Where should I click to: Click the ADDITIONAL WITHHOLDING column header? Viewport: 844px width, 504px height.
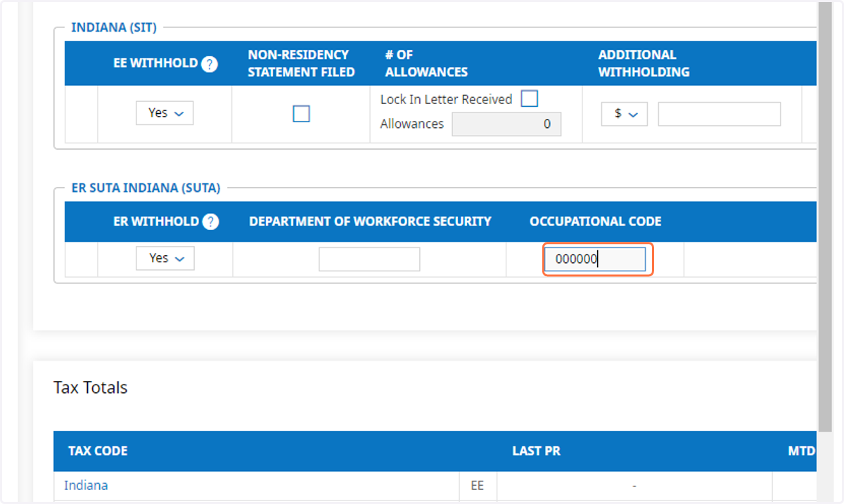[x=644, y=63]
